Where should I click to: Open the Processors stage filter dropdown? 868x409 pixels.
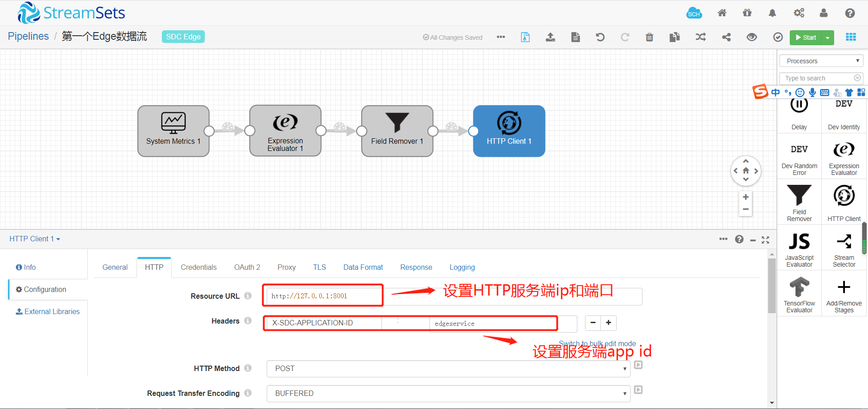pyautogui.click(x=821, y=60)
